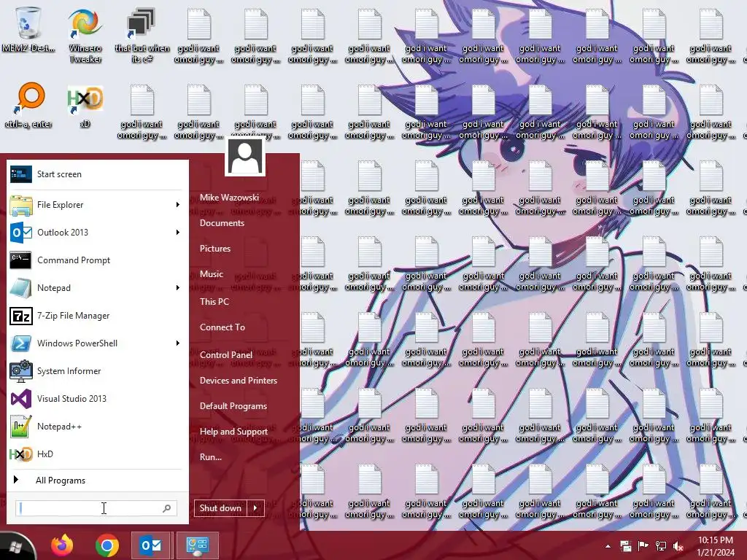Open Documents from Start menu

[222, 223]
